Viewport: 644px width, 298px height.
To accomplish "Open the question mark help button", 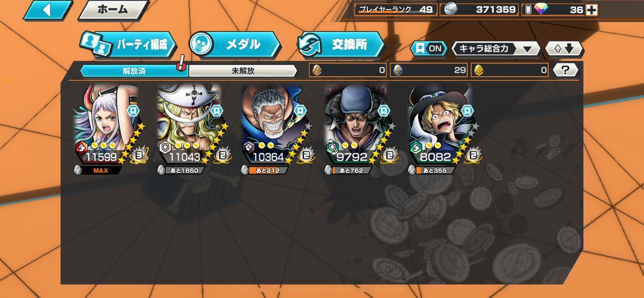I will [565, 70].
